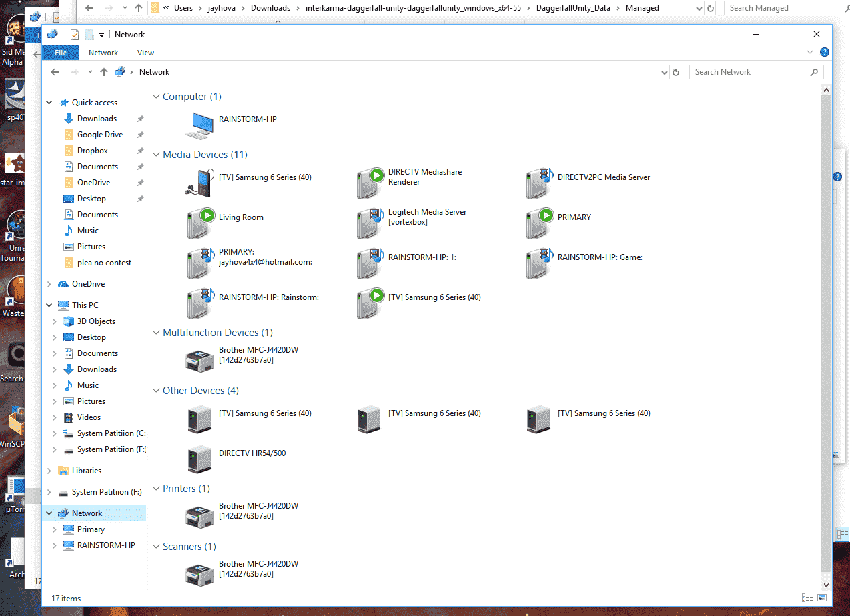Click Properties icon in quick access toolbar
850x616 pixels.
point(75,35)
